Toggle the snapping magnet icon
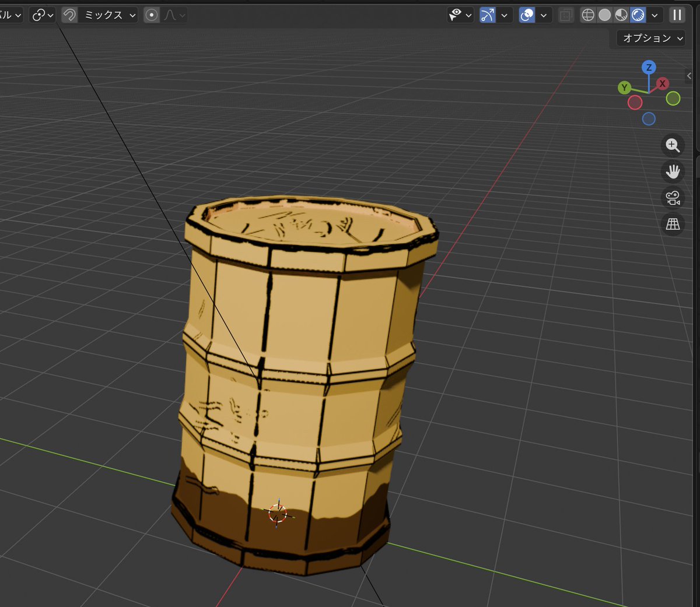The image size is (700, 607). (69, 15)
